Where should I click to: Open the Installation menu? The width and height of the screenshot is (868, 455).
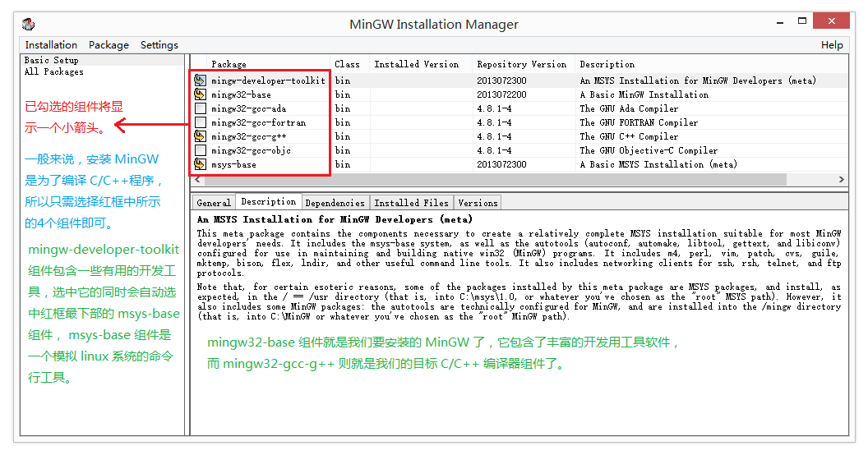51,45
